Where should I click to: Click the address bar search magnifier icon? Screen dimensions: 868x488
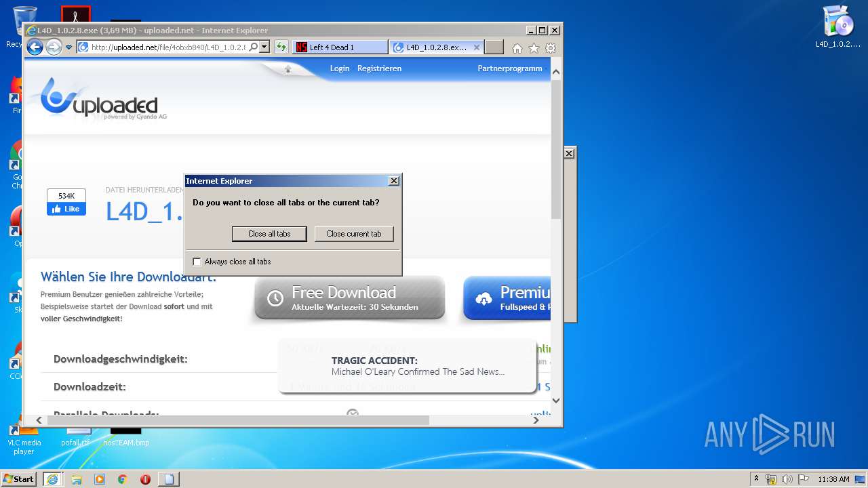pos(254,47)
